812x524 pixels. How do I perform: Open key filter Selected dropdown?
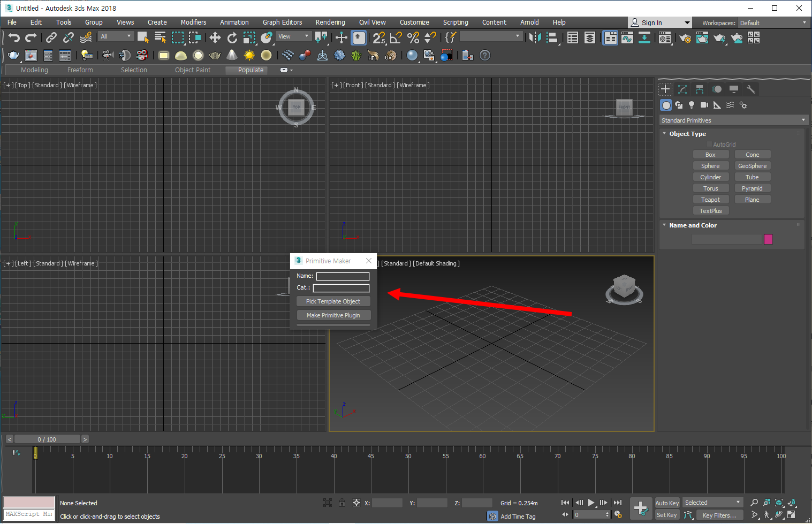[712, 503]
